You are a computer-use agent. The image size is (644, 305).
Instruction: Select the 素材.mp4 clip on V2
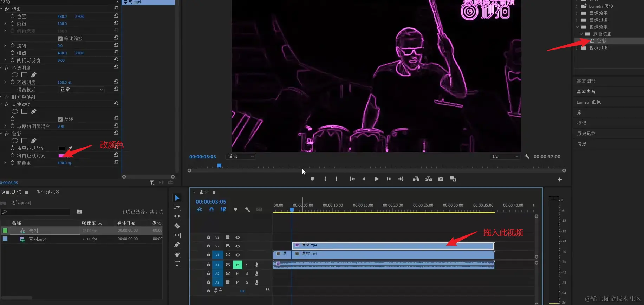tap(393, 245)
